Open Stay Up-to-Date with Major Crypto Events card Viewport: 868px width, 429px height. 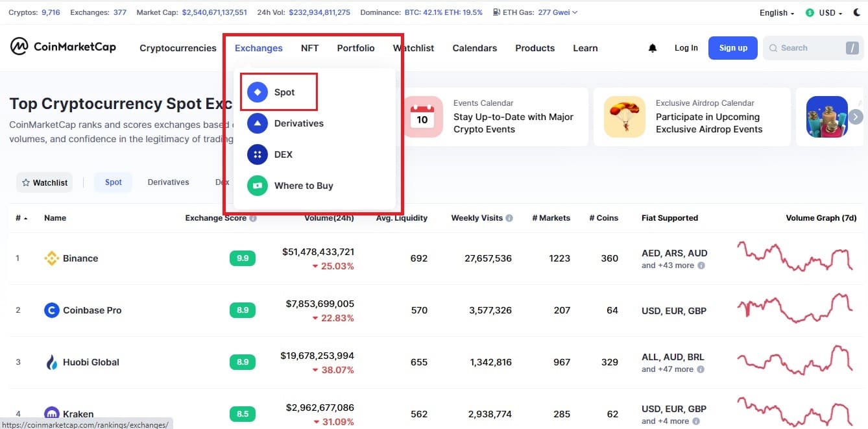495,117
